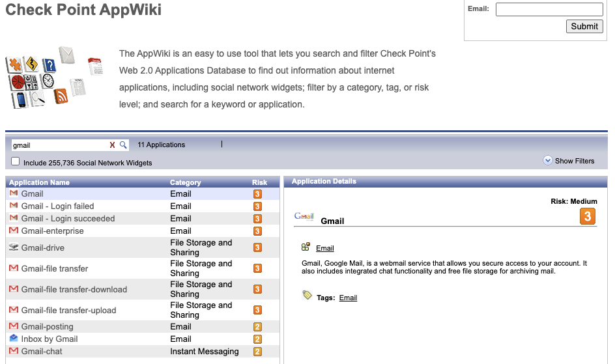
Task: Select Gmail - Login failed entry
Action: pos(143,206)
